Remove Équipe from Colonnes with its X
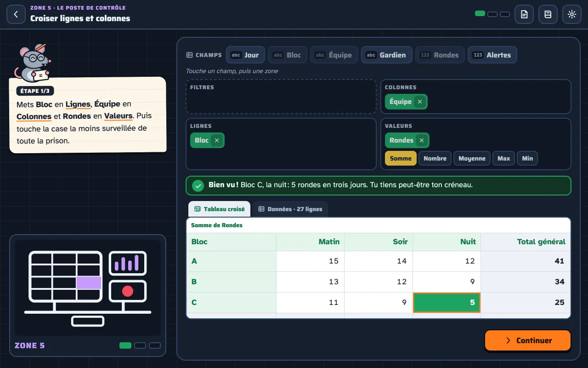588x368 pixels. click(419, 102)
